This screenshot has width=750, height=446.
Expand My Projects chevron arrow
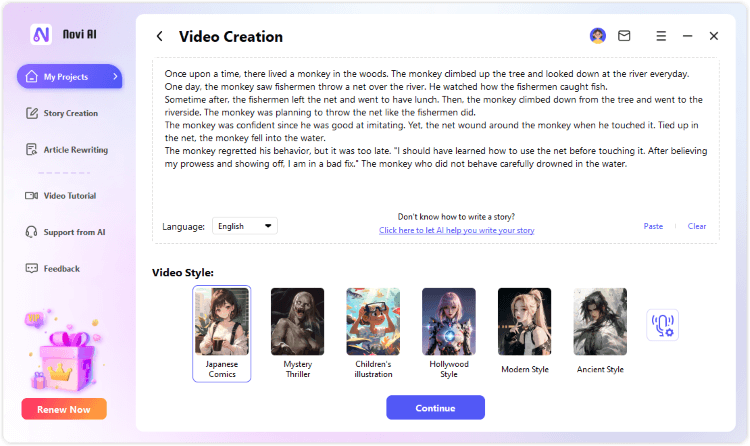tap(115, 77)
